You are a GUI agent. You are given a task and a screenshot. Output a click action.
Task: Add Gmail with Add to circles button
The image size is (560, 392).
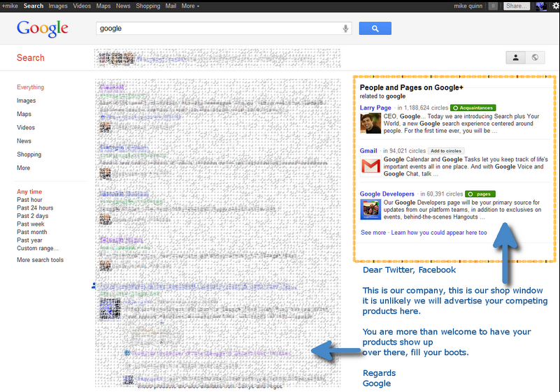446,151
